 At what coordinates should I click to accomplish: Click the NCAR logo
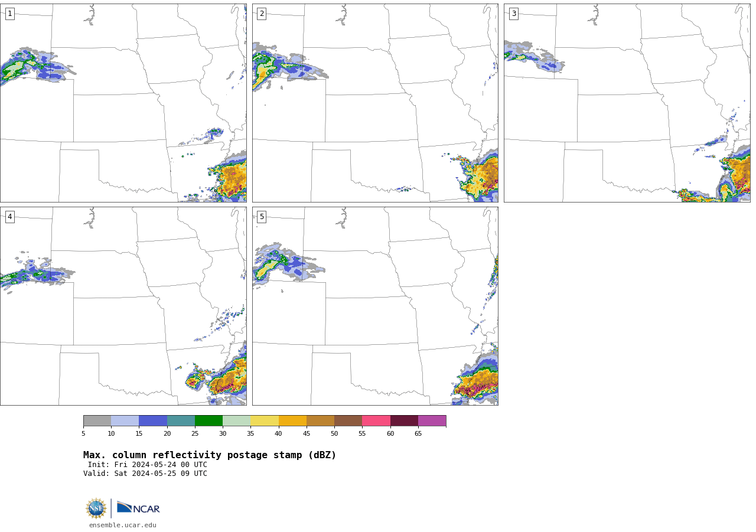(138, 508)
